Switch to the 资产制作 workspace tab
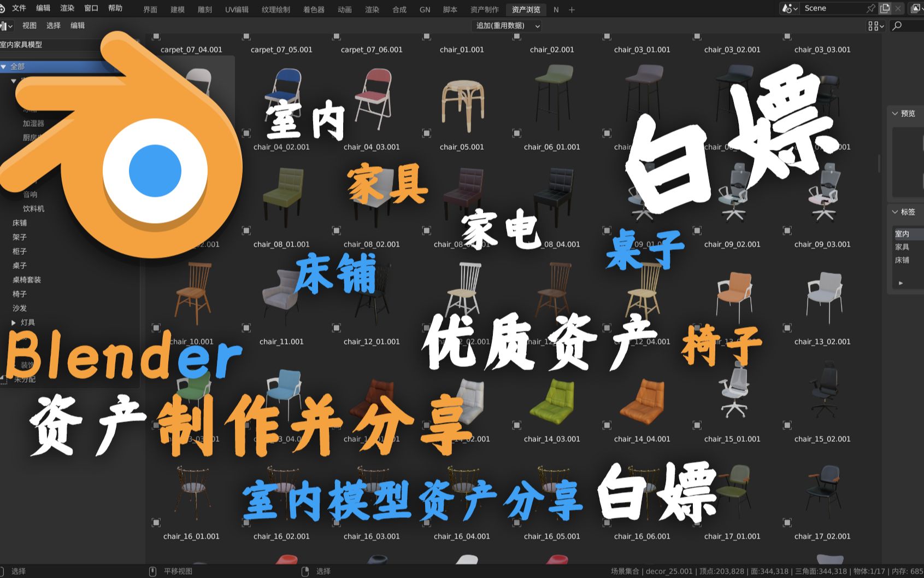This screenshot has width=924, height=578. [485, 9]
